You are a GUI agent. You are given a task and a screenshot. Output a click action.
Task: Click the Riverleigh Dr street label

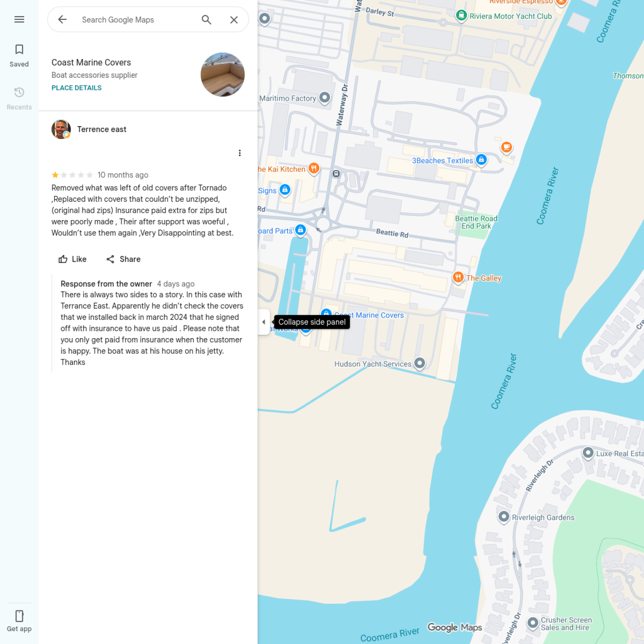[x=539, y=475]
